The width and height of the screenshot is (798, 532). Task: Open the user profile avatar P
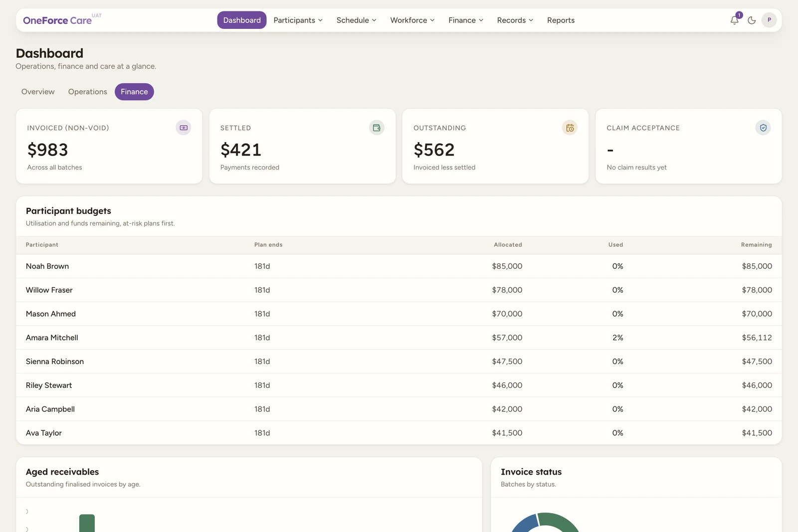coord(769,20)
